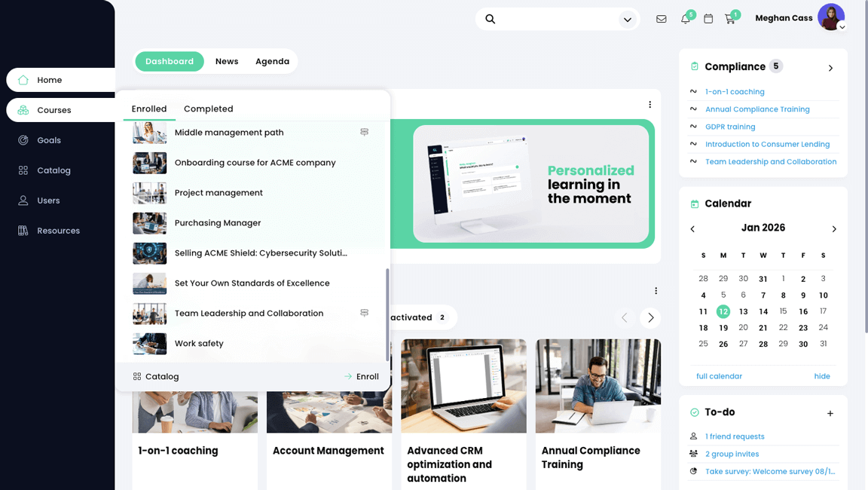The height and width of the screenshot is (490, 868).
Task: Switch to the News tab
Action: [x=226, y=61]
